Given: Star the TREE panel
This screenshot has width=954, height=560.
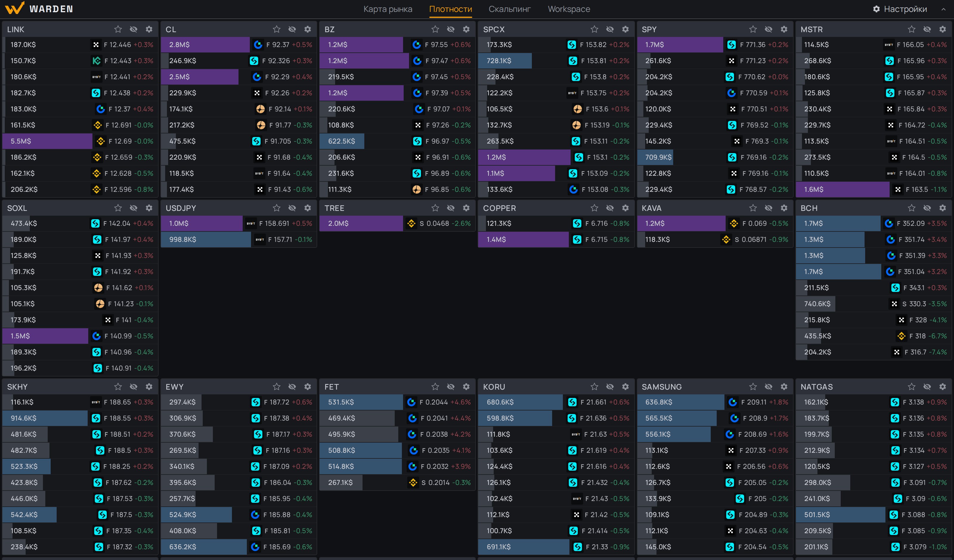Looking at the screenshot, I should [x=435, y=208].
